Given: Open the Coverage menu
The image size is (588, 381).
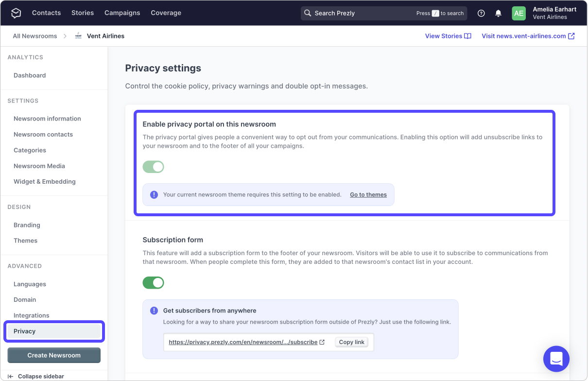Looking at the screenshot, I should (166, 13).
